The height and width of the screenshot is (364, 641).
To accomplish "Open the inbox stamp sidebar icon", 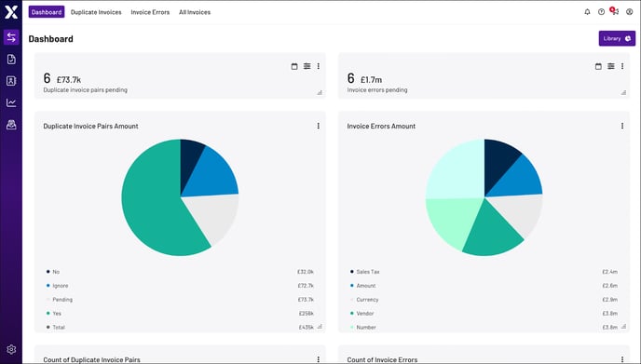I will 11,125.
